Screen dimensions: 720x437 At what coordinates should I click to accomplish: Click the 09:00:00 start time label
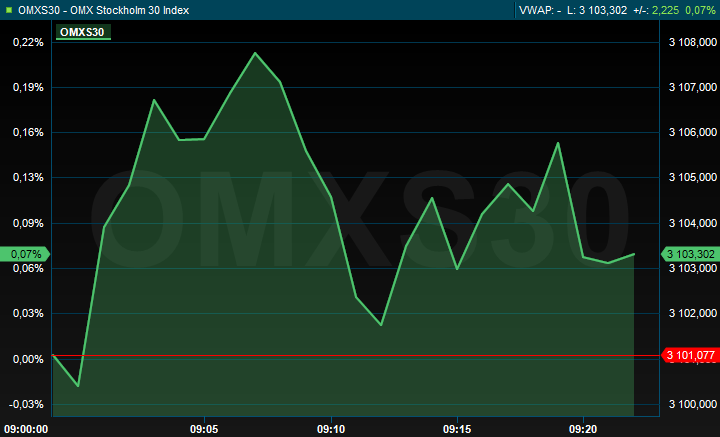[25, 428]
